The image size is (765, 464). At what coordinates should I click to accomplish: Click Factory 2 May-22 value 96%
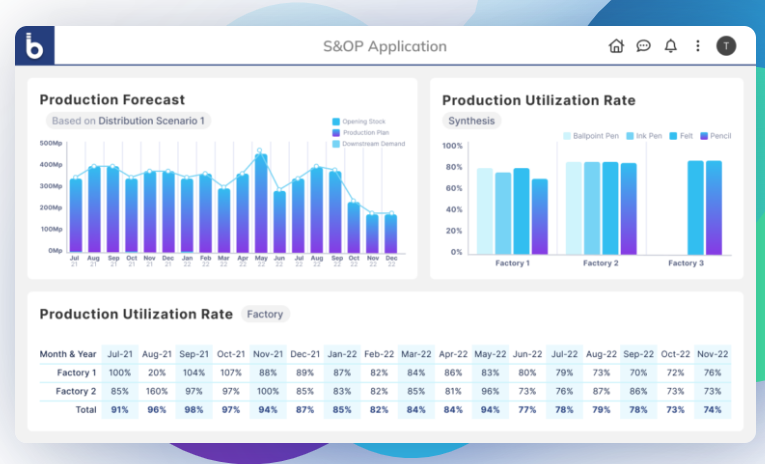coord(490,391)
